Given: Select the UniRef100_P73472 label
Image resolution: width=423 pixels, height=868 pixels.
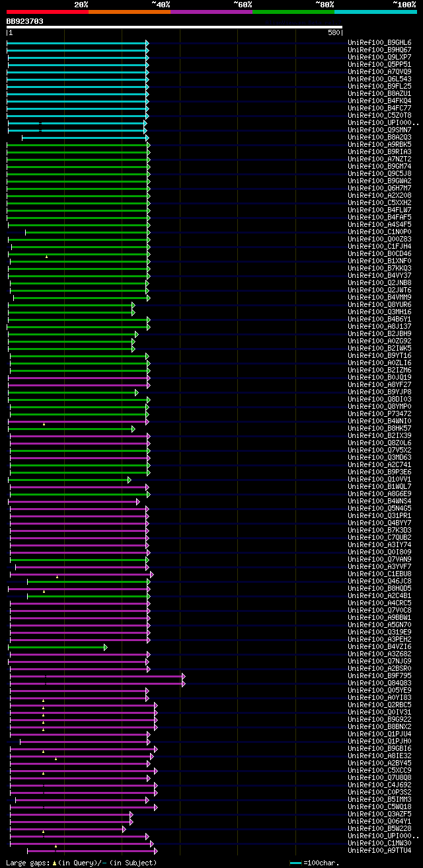Looking at the screenshot, I should coord(379,413).
